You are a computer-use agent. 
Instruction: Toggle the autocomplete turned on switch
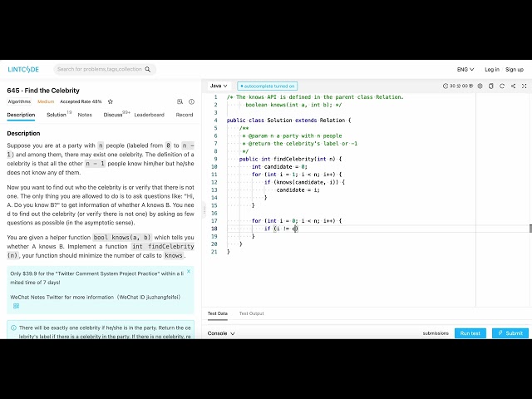[x=268, y=86]
